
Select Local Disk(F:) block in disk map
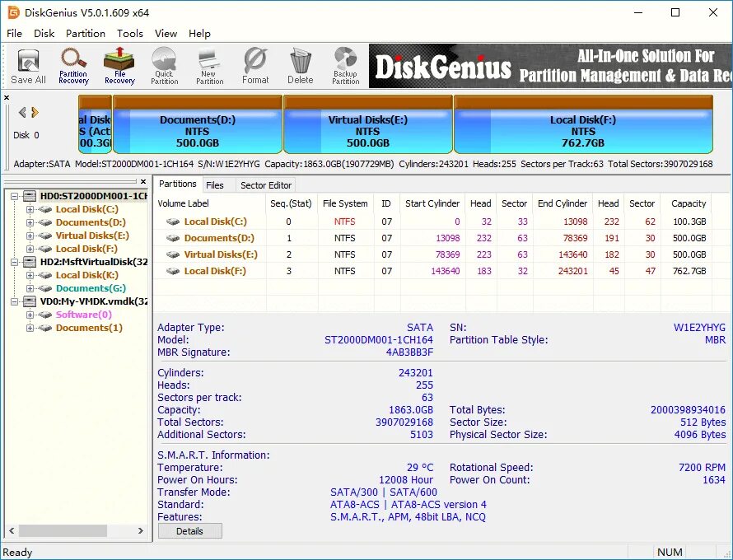tap(583, 124)
